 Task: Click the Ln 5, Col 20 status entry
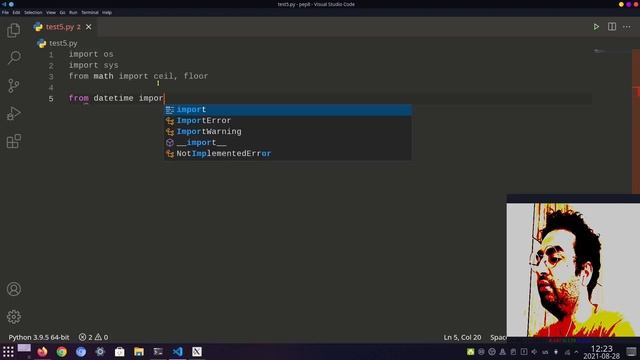[462, 337]
